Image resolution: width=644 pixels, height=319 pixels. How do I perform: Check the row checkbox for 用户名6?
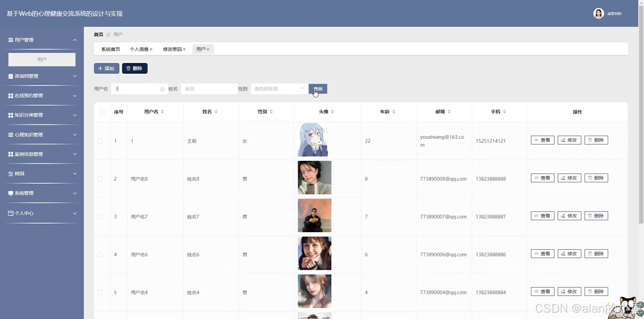100,255
